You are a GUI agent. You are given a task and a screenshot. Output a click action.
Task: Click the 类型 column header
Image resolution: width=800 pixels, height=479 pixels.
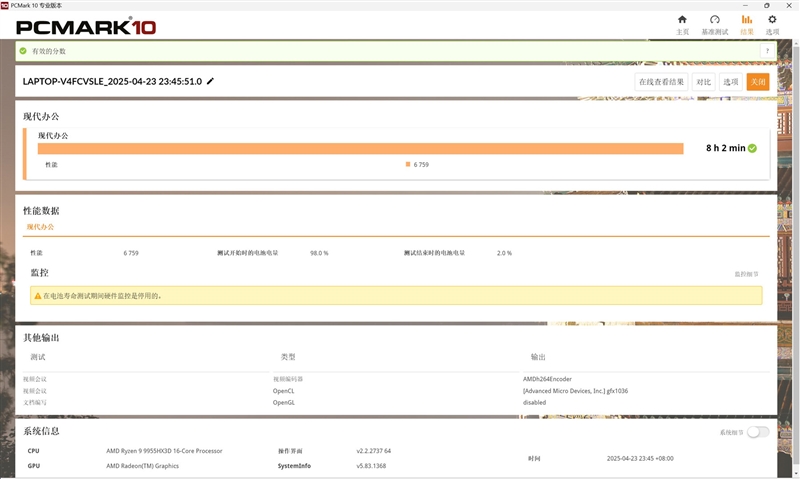coord(288,357)
